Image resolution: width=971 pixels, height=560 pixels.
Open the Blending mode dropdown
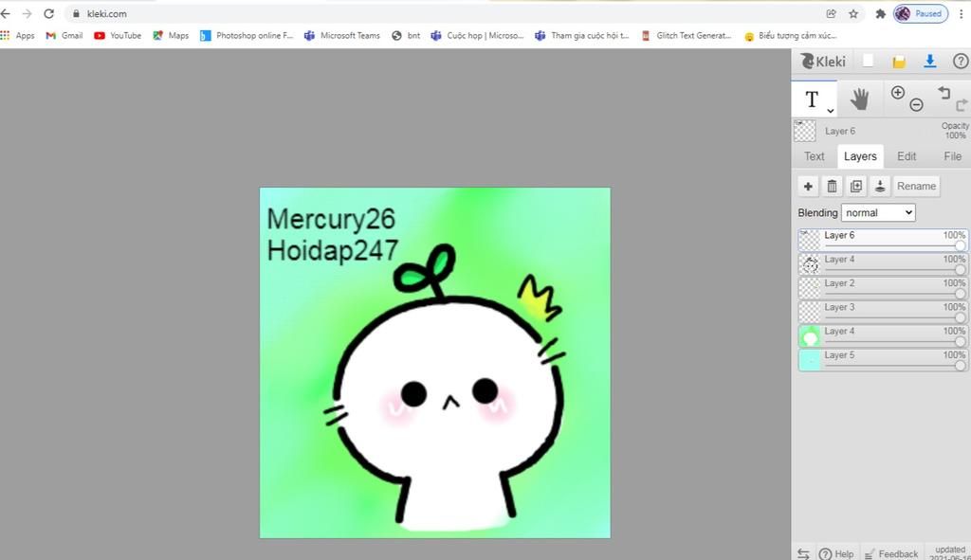877,213
